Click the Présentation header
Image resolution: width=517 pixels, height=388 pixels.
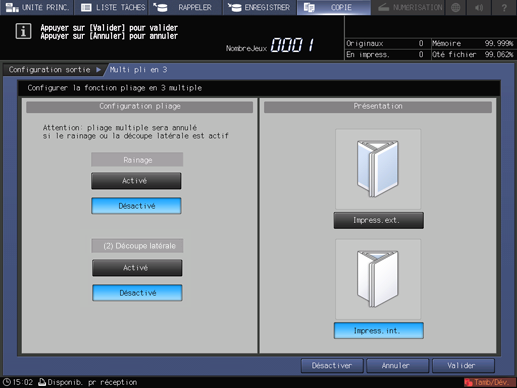point(378,107)
